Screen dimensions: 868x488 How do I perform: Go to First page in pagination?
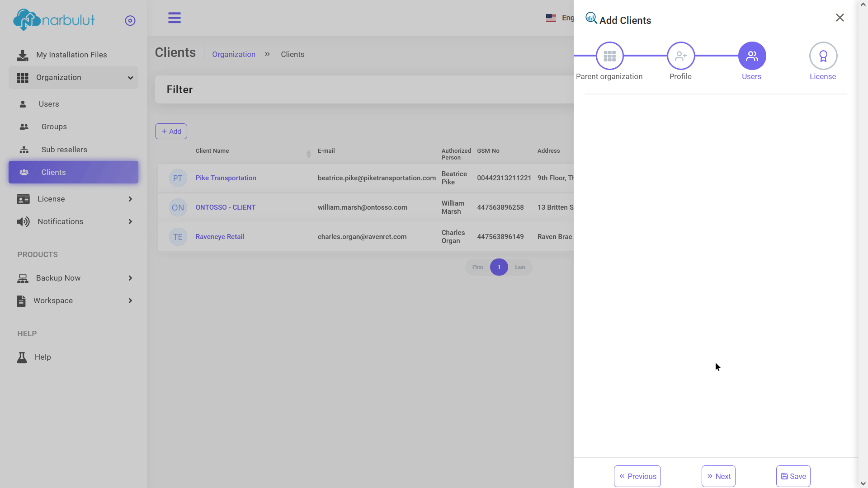click(x=478, y=267)
